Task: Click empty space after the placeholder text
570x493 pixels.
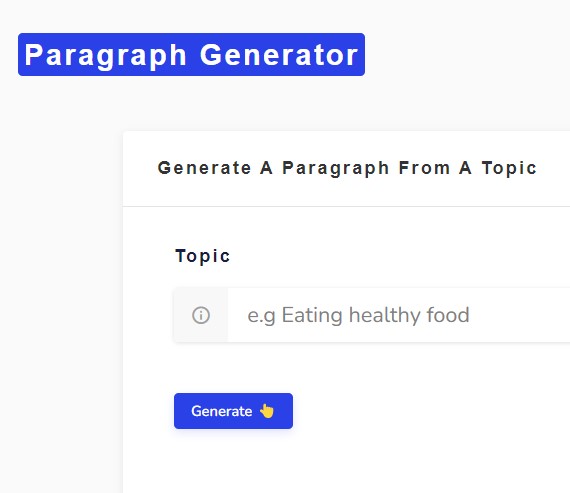Action: click(520, 315)
